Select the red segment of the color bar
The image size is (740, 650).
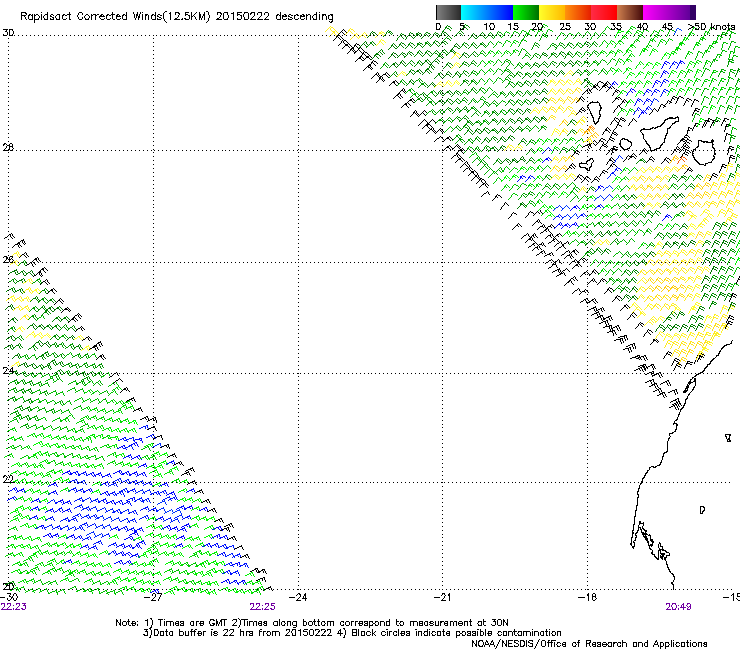click(x=604, y=12)
